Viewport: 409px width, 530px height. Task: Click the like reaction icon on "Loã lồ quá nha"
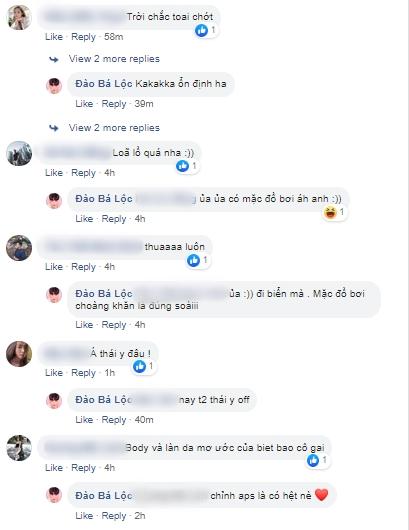pyautogui.click(x=183, y=166)
